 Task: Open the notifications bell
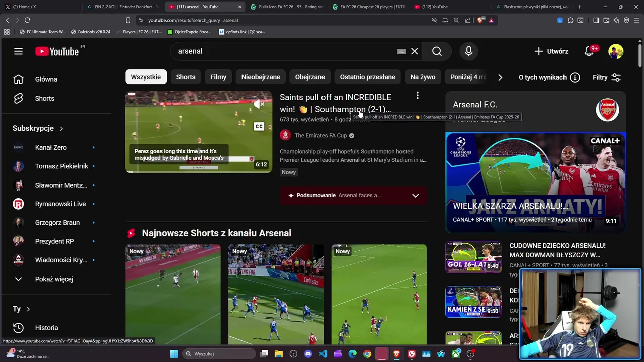coord(589,51)
